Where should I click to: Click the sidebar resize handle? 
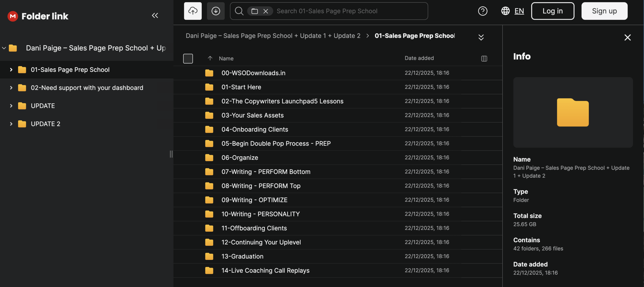171,154
